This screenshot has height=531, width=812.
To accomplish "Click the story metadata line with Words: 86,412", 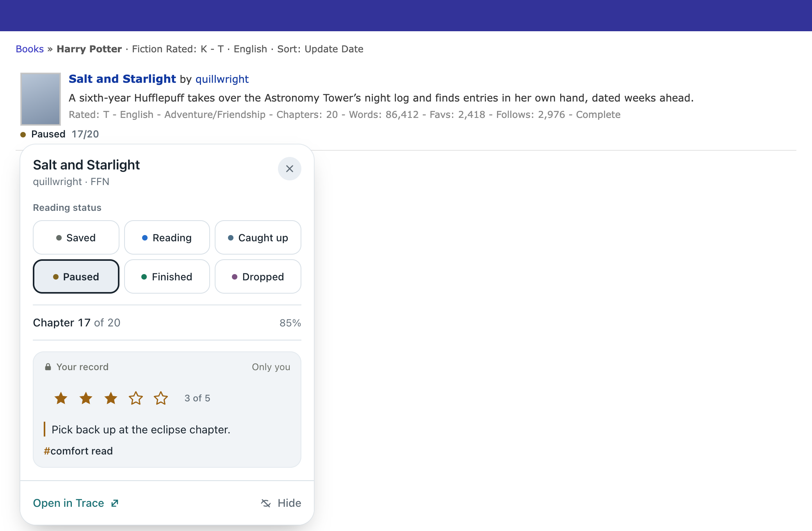I will coord(344,114).
